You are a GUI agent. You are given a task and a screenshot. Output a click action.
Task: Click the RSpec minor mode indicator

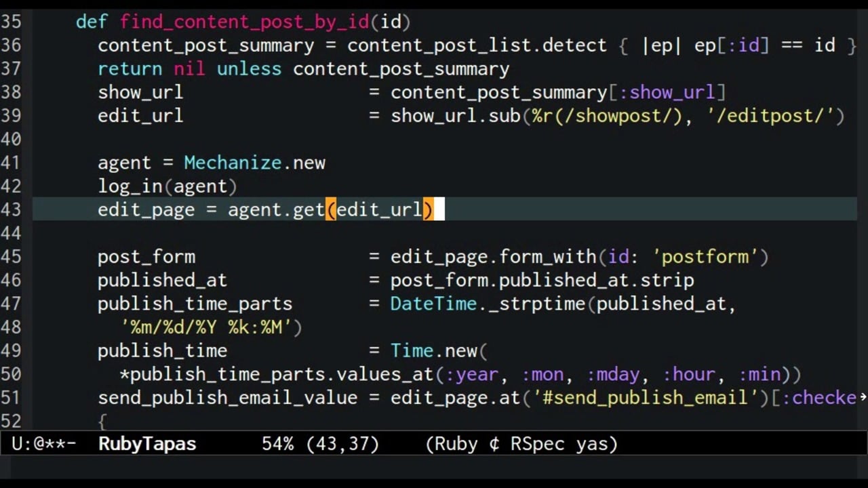pos(537,443)
